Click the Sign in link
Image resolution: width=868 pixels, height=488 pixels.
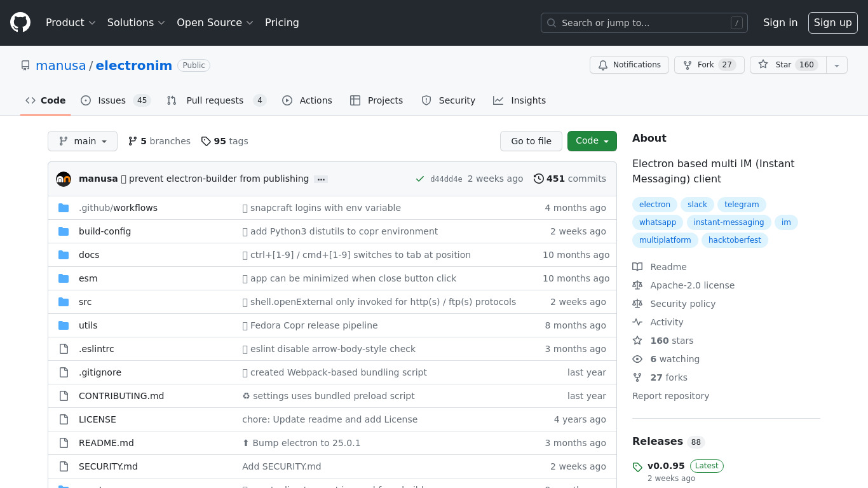click(780, 23)
